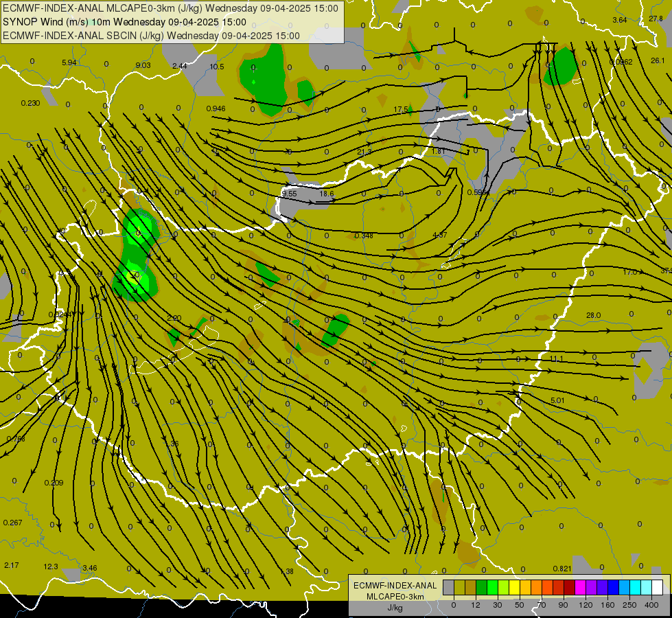This screenshot has width=672, height=618.
Task: Click the legend label ECMWF-INDEX-ANAL
Action: click(x=395, y=586)
